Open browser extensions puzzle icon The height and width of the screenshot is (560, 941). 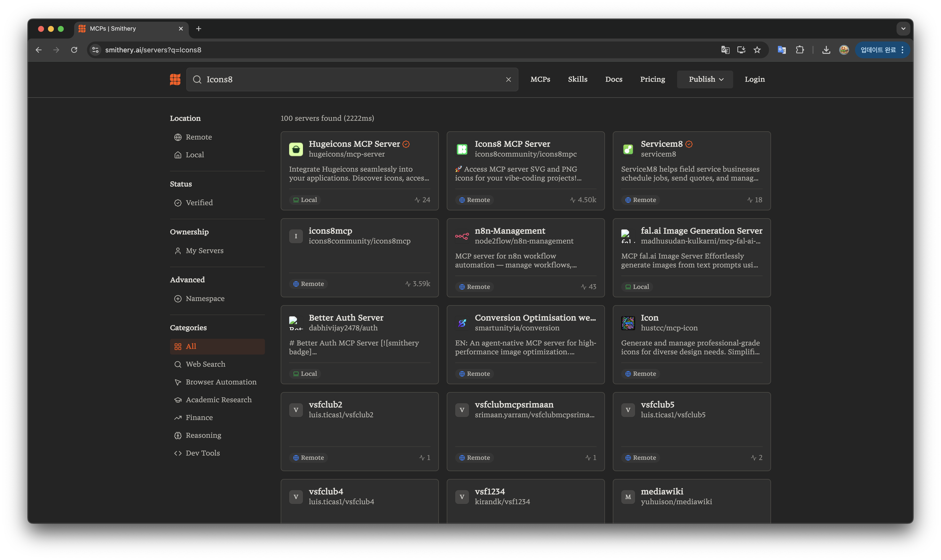coord(799,50)
